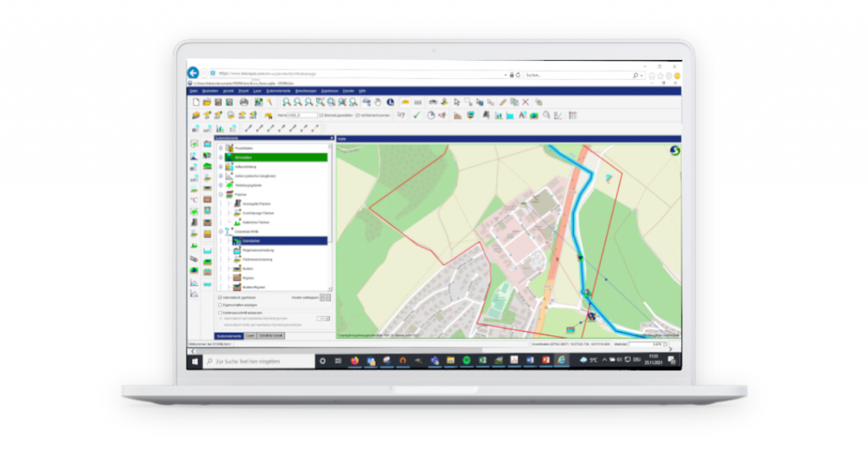This screenshot has height=454, width=868.
Task: Click the element tree vertical scrollbar
Action: pyautogui.click(x=331, y=217)
